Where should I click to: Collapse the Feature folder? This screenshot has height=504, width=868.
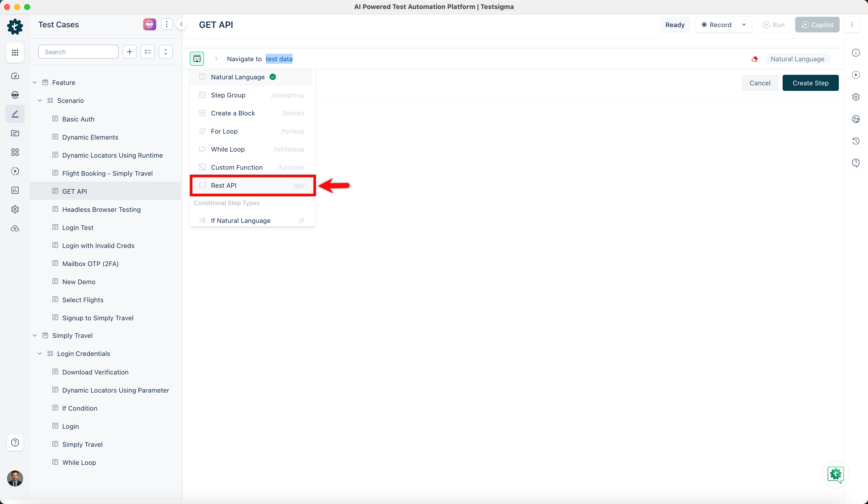(x=35, y=82)
